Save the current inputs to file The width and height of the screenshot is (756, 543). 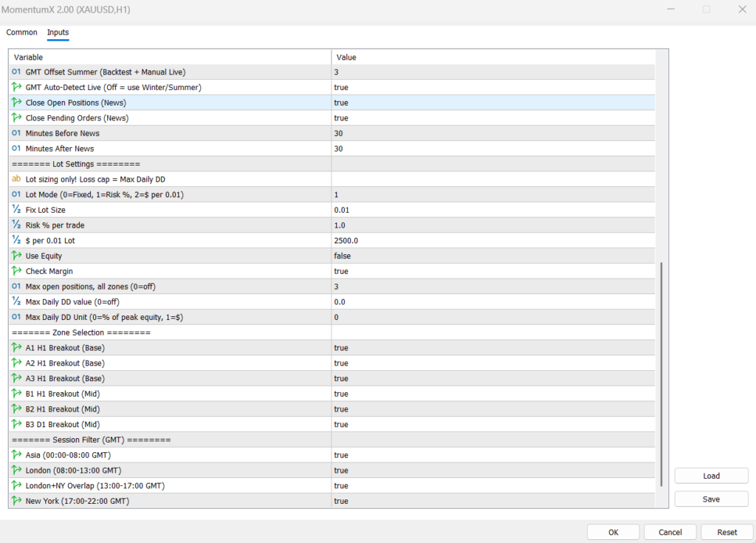tap(711, 499)
